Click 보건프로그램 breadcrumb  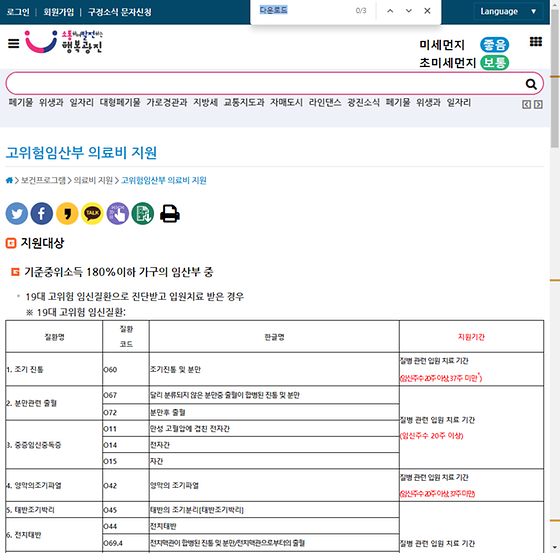(x=43, y=180)
